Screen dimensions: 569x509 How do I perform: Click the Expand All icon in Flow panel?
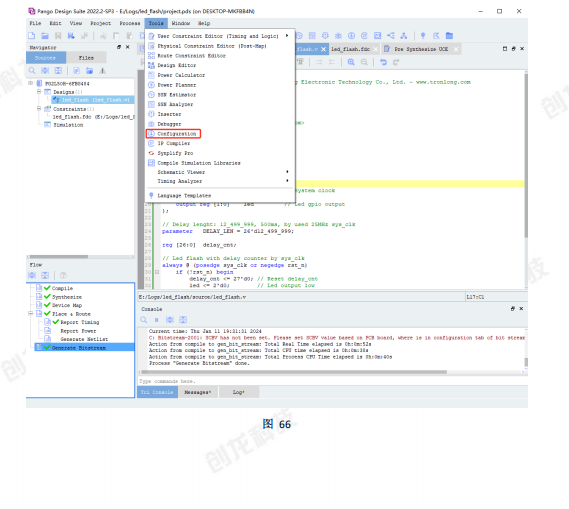click(32, 275)
